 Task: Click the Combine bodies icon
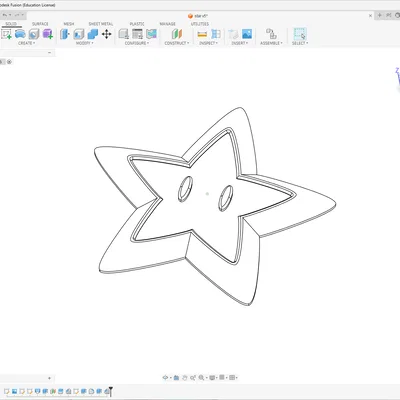coord(93,34)
